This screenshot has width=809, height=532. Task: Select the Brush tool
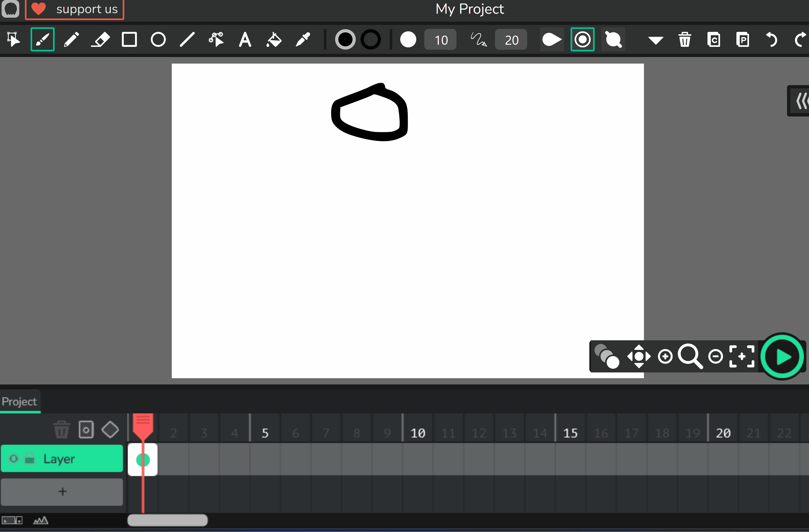42,39
